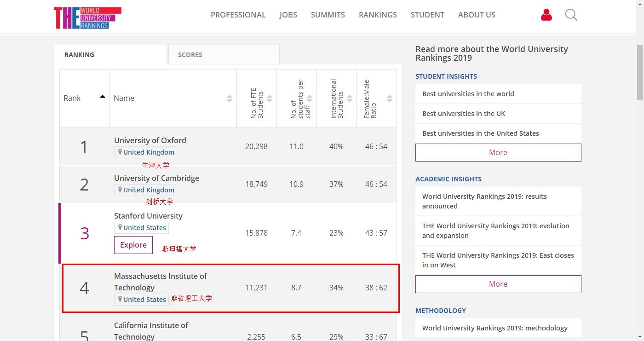The width and height of the screenshot is (644, 341).
Task: Select the METHODOLOGY heading
Action: click(441, 311)
